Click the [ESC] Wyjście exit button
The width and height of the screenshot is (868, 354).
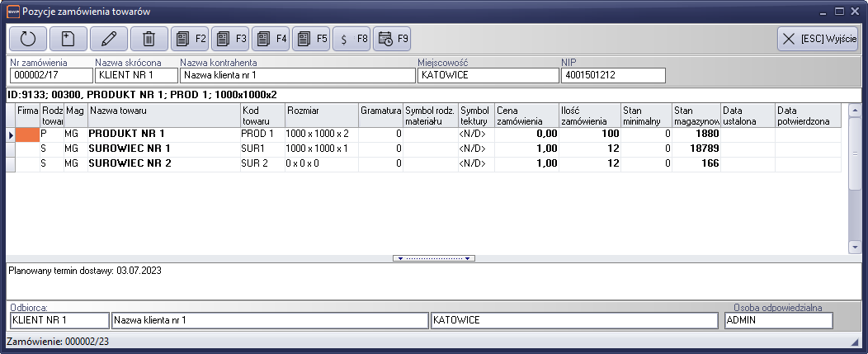(818, 38)
